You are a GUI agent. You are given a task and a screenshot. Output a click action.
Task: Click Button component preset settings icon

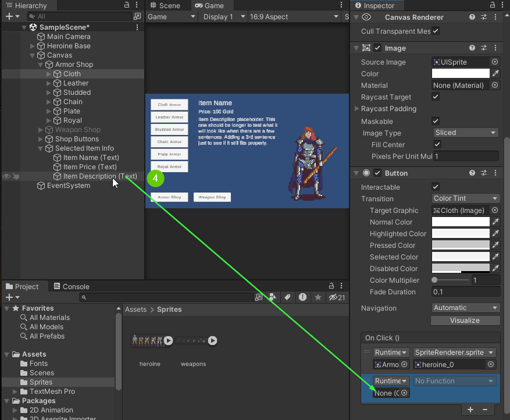[483, 173]
